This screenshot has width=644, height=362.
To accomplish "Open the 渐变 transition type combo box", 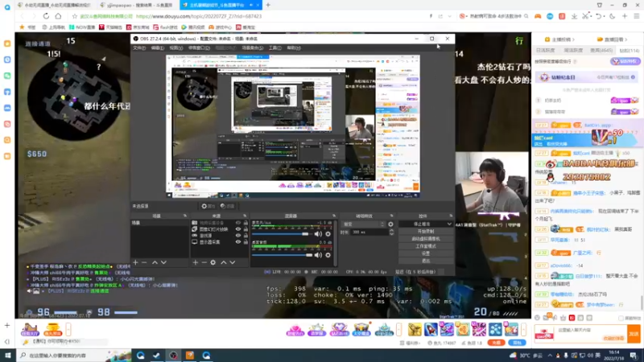I will pos(364,224).
